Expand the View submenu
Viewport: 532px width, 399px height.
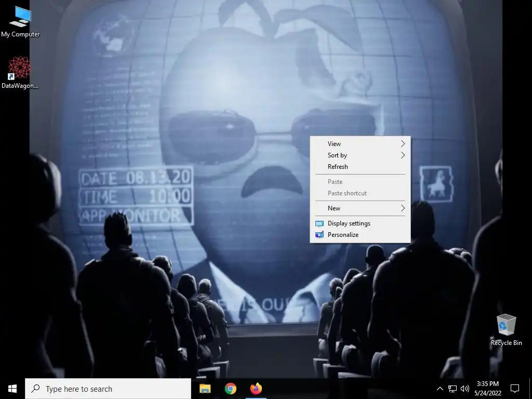click(x=361, y=144)
